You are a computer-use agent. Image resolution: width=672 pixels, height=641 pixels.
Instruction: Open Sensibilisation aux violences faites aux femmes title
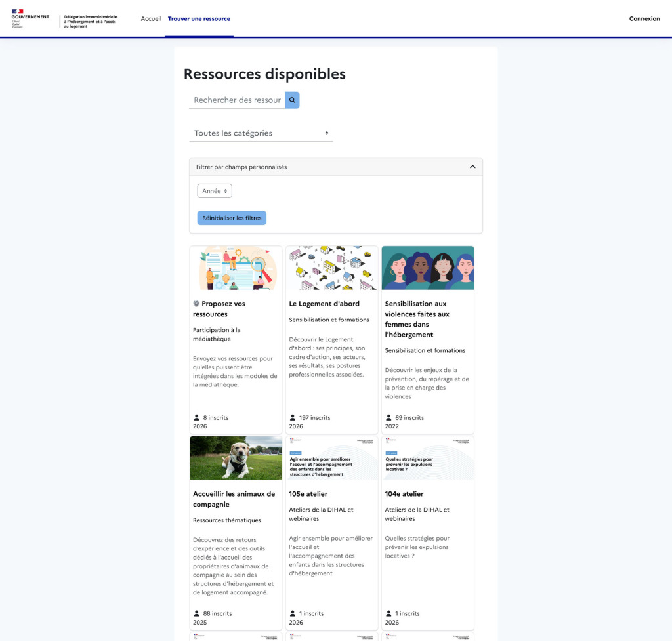pyautogui.click(x=417, y=319)
